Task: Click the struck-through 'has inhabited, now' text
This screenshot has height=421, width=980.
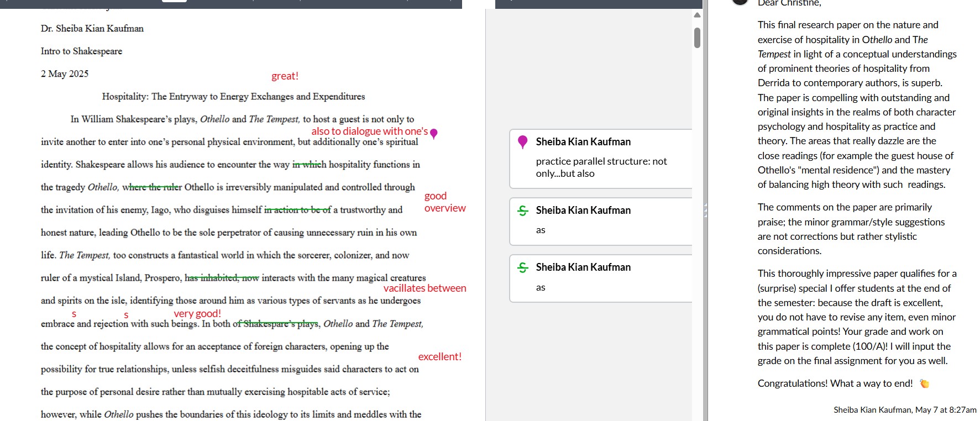Action: click(x=222, y=278)
